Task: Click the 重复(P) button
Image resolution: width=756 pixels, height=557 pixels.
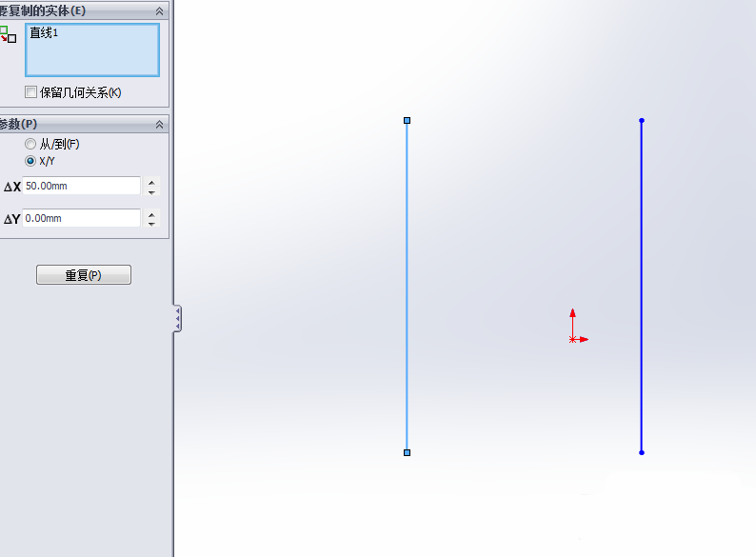Action: click(x=84, y=275)
